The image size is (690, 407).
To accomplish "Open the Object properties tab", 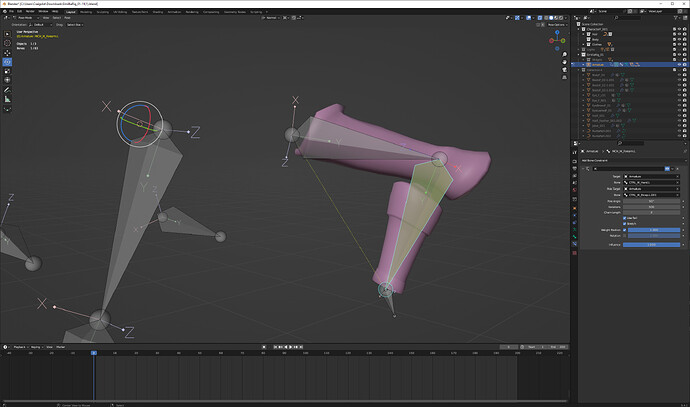I will pyautogui.click(x=574, y=208).
